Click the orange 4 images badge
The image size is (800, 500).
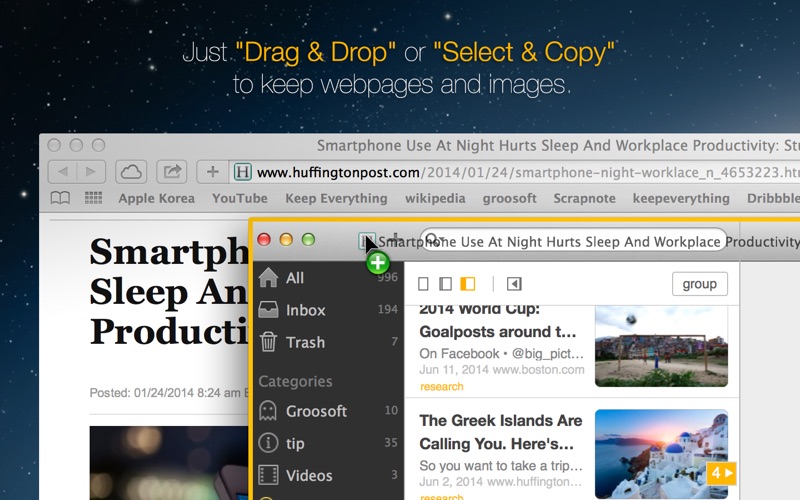click(721, 473)
